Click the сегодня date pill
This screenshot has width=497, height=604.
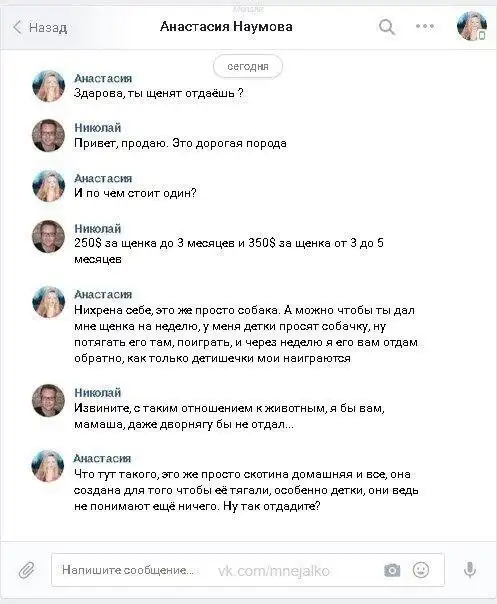coord(248,66)
